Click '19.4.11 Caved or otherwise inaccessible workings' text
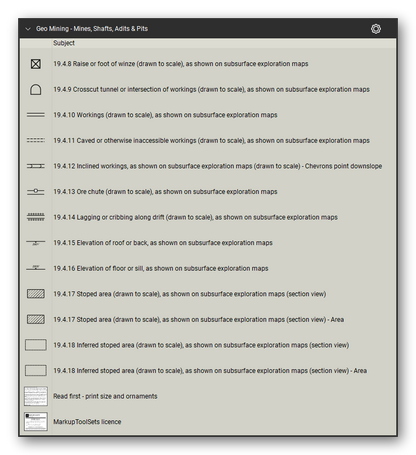Image resolution: width=416 pixels, height=455 pixels. [x=211, y=140]
